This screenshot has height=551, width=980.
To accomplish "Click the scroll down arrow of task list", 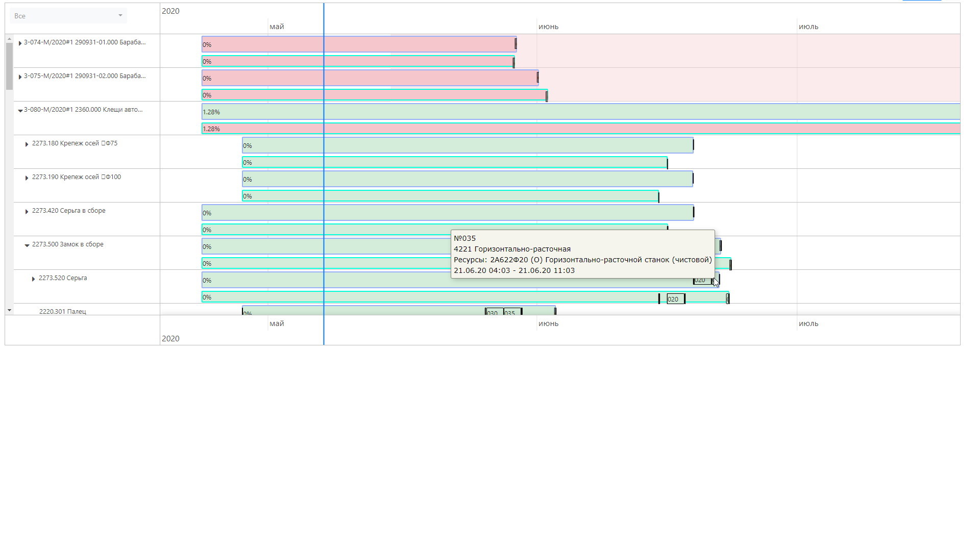I will 9,310.
